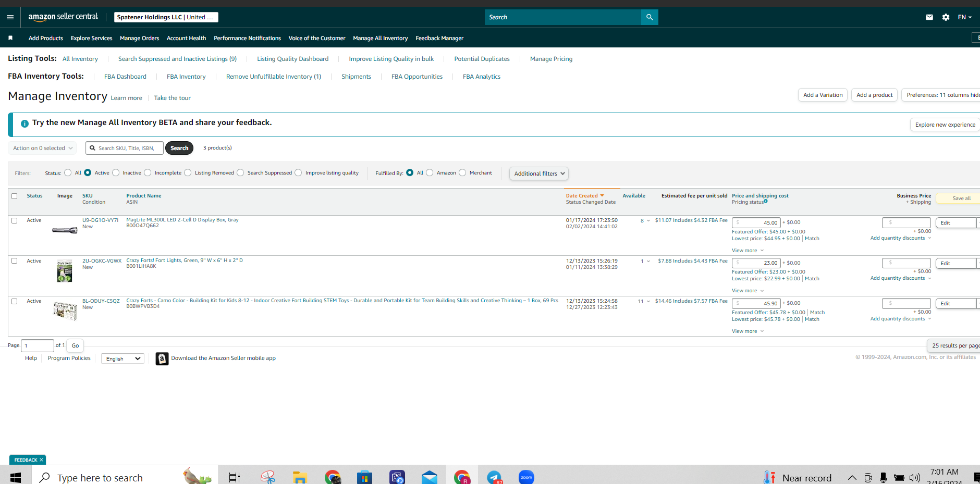This screenshot has height=484, width=980.
Task: Open the Additional filters dropdown
Action: coord(539,173)
